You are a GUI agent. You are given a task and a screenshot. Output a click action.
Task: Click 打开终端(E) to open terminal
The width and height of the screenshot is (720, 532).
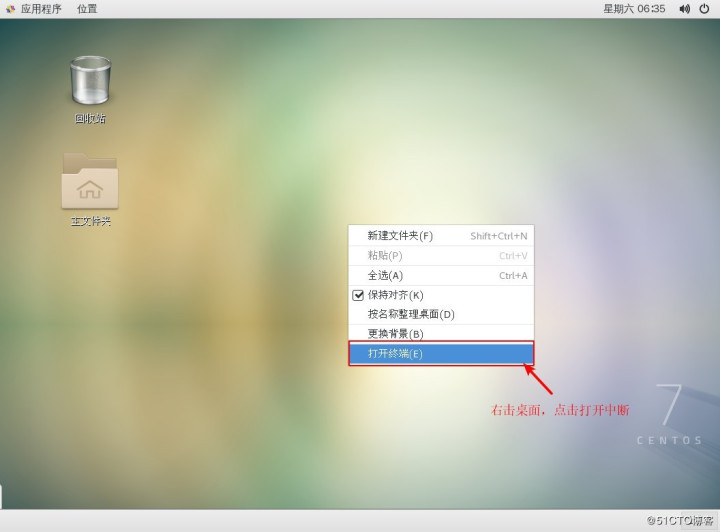click(441, 353)
